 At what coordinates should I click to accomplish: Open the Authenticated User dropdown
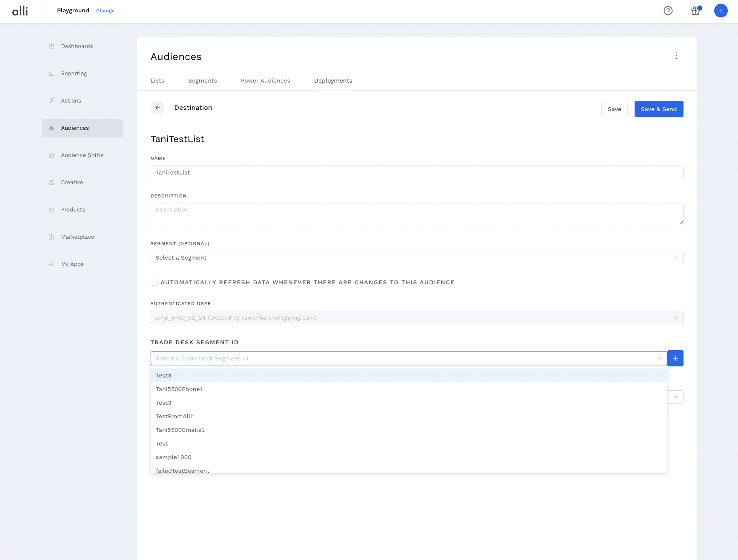pyautogui.click(x=416, y=317)
